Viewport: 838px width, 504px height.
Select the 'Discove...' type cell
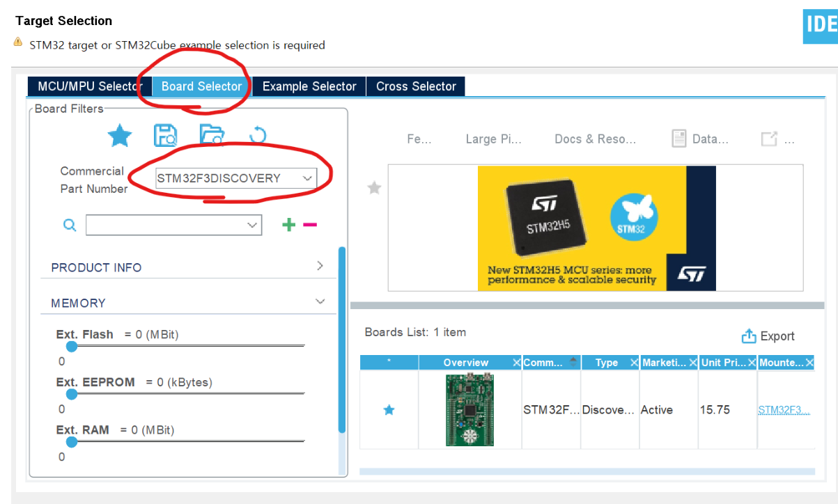pyautogui.click(x=610, y=410)
